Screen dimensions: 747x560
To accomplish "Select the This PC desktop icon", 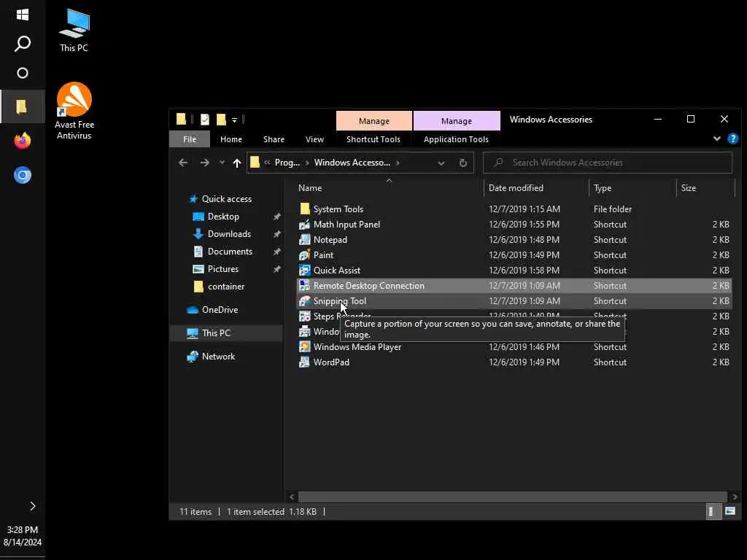I will point(74,30).
